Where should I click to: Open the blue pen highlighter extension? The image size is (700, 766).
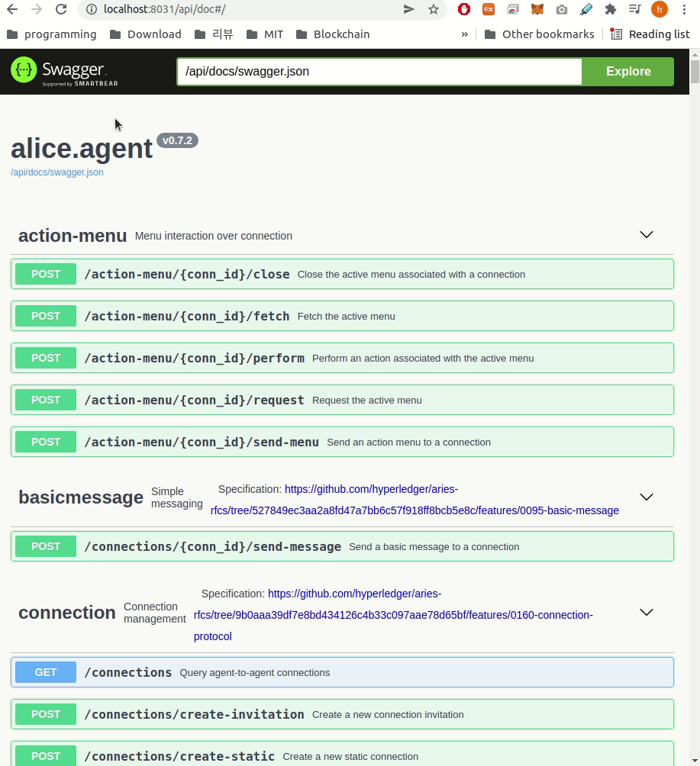pyautogui.click(x=586, y=9)
